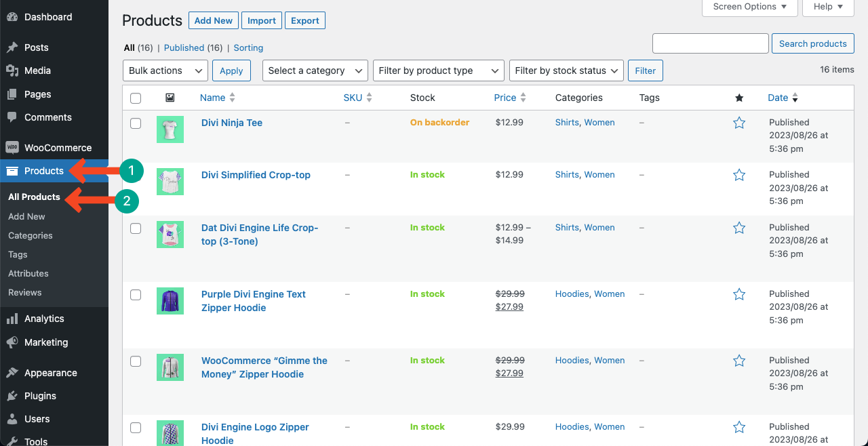Toggle featured star for Purple Divi Hoodie

[739, 294]
